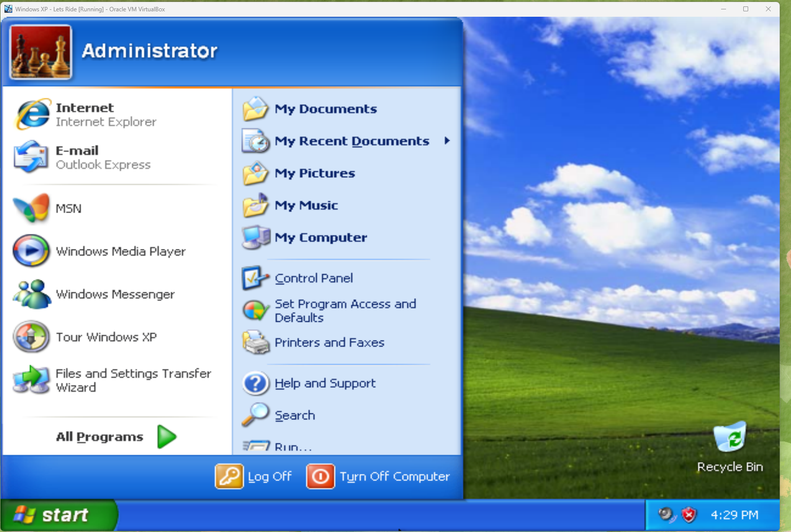Click Files and Settings Transfer Wizard icon
The image size is (791, 532).
tap(32, 380)
